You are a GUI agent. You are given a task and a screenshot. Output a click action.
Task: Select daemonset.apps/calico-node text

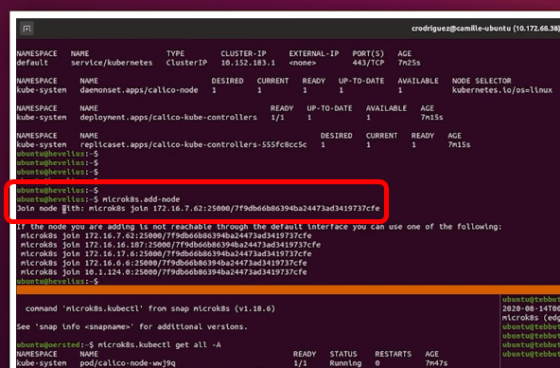[x=139, y=90]
